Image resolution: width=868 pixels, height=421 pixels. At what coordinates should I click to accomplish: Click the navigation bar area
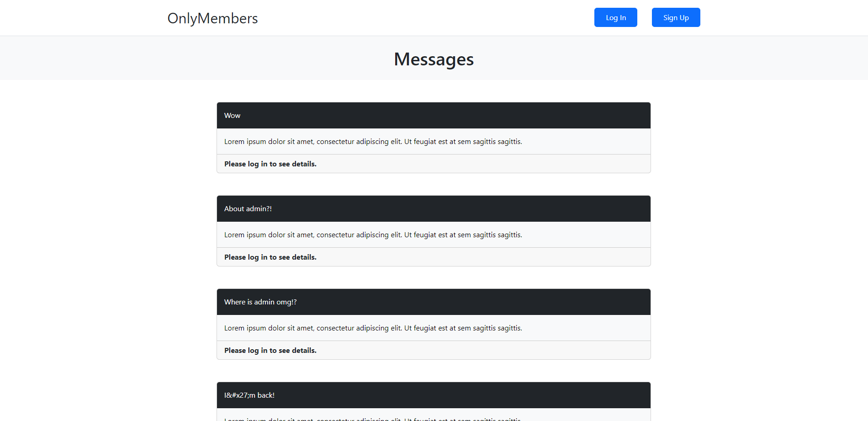pos(434,17)
